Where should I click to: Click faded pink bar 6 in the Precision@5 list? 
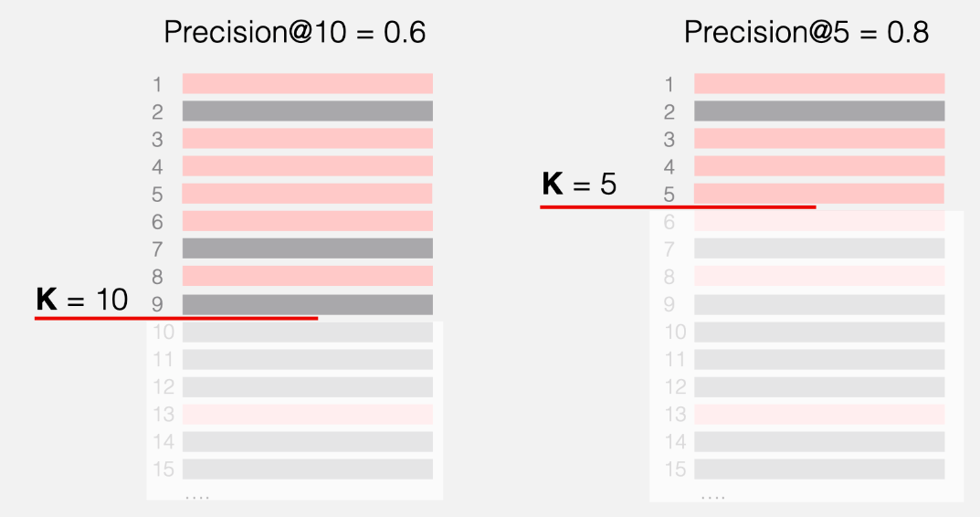pyautogui.click(x=818, y=221)
